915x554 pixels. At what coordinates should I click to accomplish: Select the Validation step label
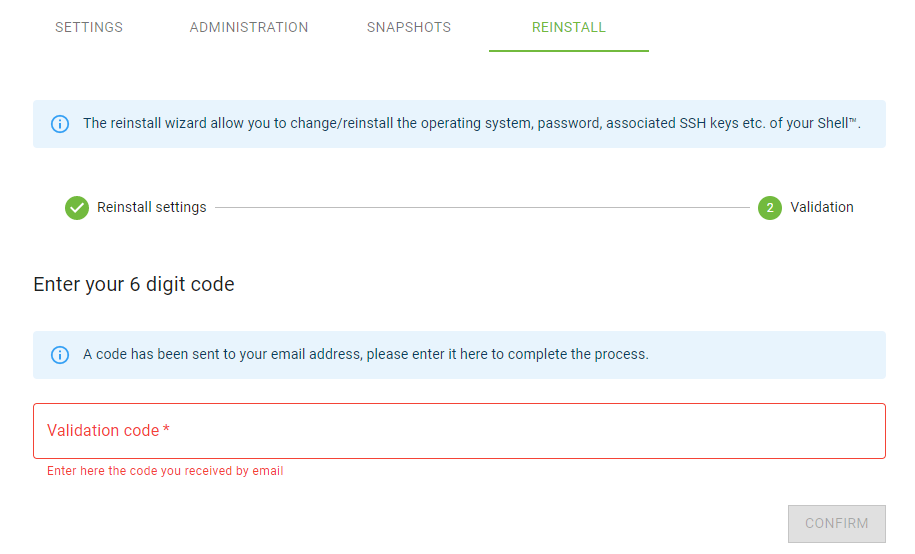[x=822, y=208]
